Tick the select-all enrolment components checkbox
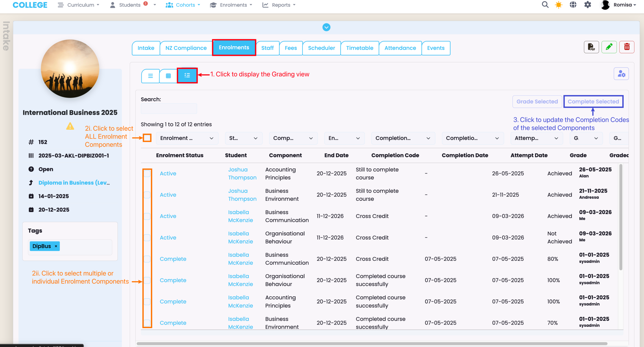Image resolution: width=644 pixels, height=347 pixels. pos(147,138)
